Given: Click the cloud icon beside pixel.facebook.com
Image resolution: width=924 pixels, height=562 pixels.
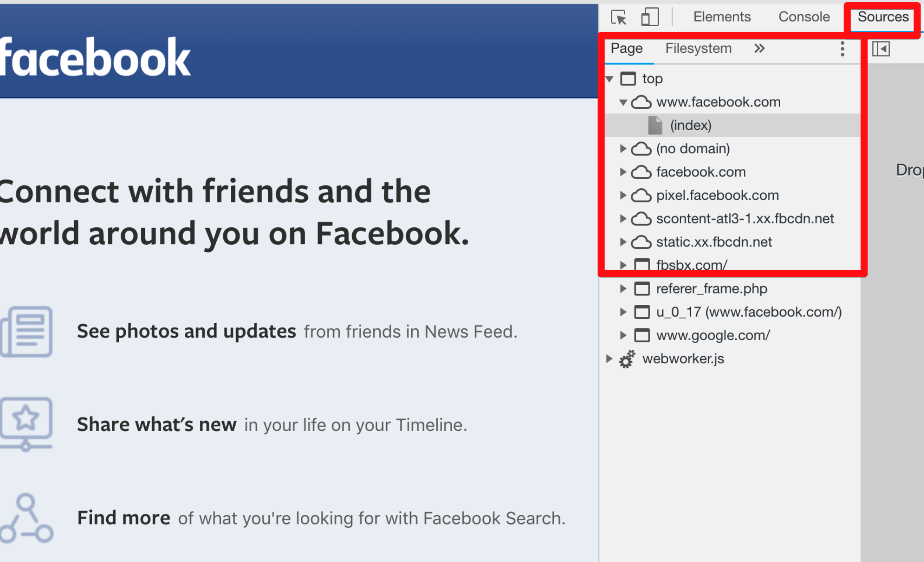Looking at the screenshot, I should [x=641, y=195].
